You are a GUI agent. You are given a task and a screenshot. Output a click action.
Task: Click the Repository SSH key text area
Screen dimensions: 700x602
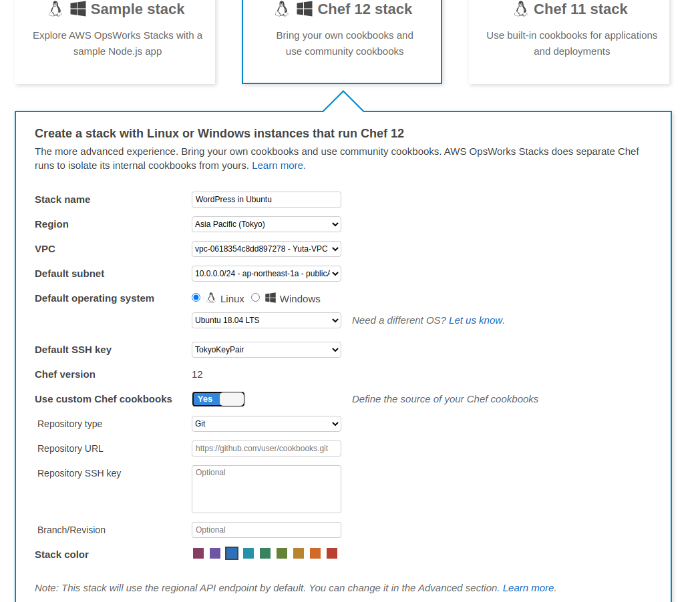[x=267, y=489]
